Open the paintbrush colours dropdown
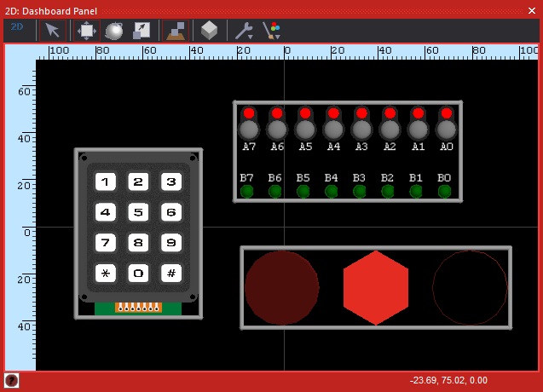 [x=271, y=31]
